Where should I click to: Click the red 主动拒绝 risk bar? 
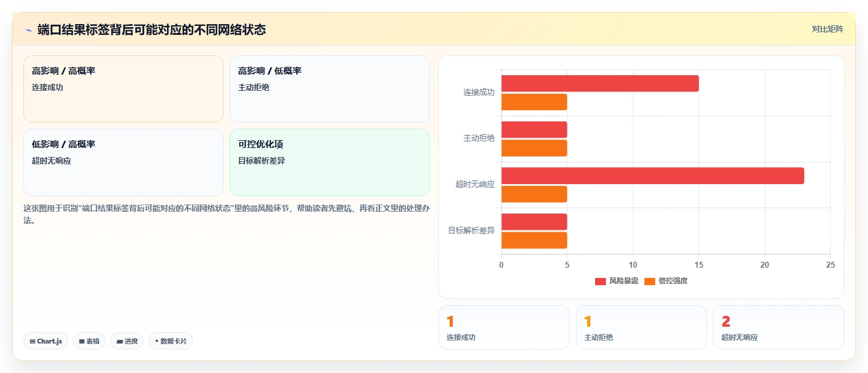pos(534,130)
